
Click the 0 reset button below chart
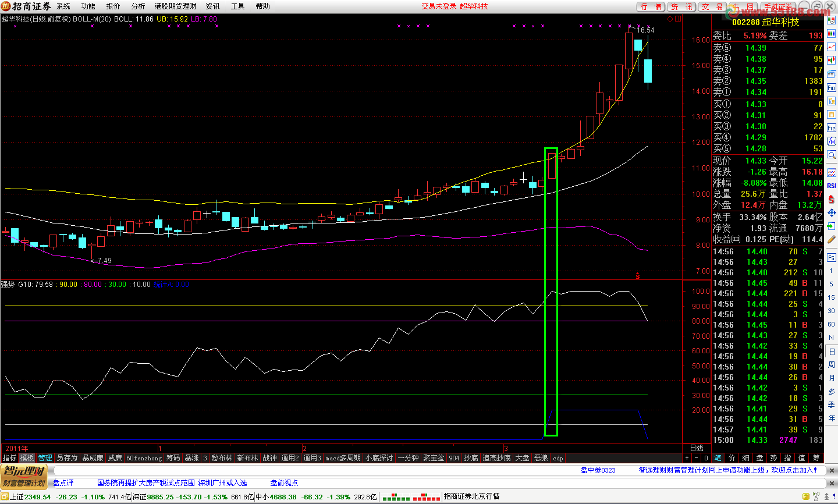pyautogui.click(x=706, y=458)
